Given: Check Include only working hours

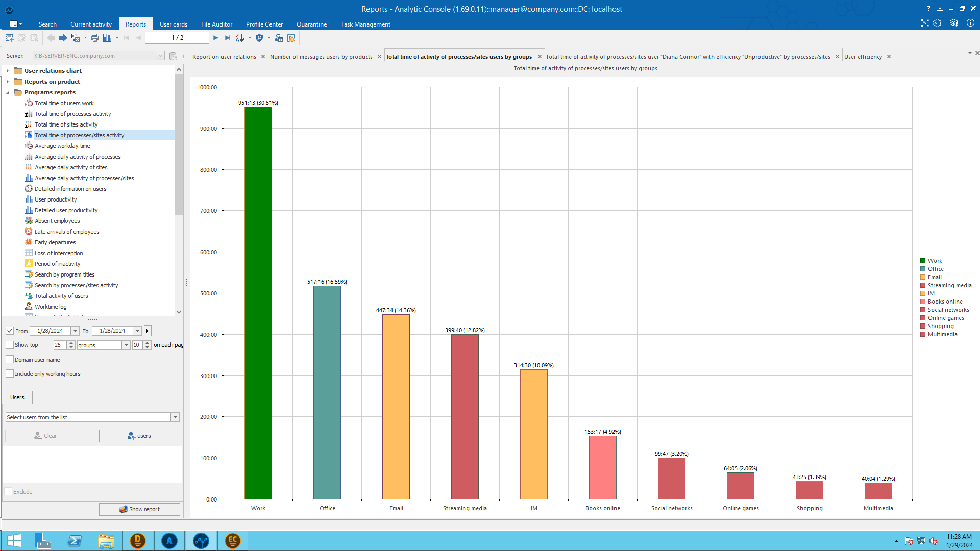Looking at the screenshot, I should (10, 373).
